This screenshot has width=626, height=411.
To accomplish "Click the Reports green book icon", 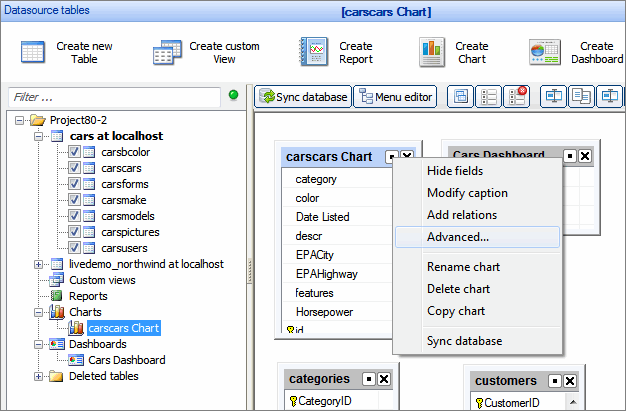I will point(57,296).
